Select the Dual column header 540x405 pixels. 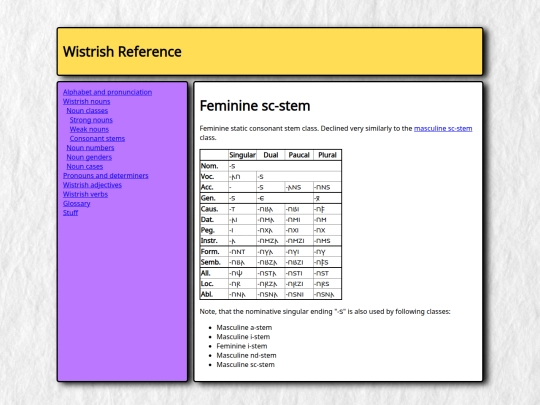[x=271, y=155]
